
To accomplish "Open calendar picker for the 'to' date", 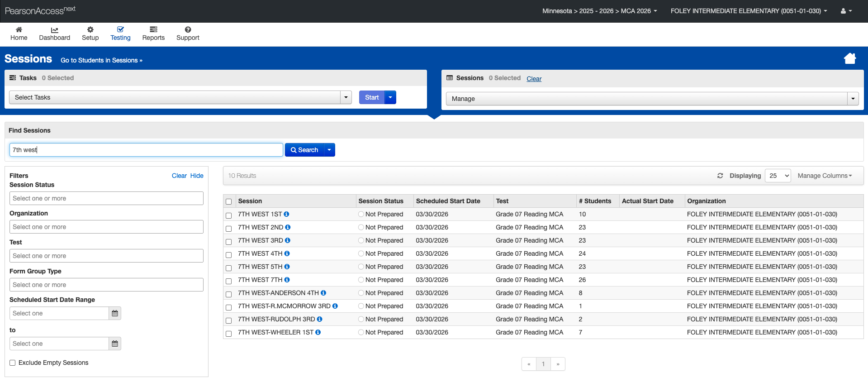I will (x=115, y=344).
